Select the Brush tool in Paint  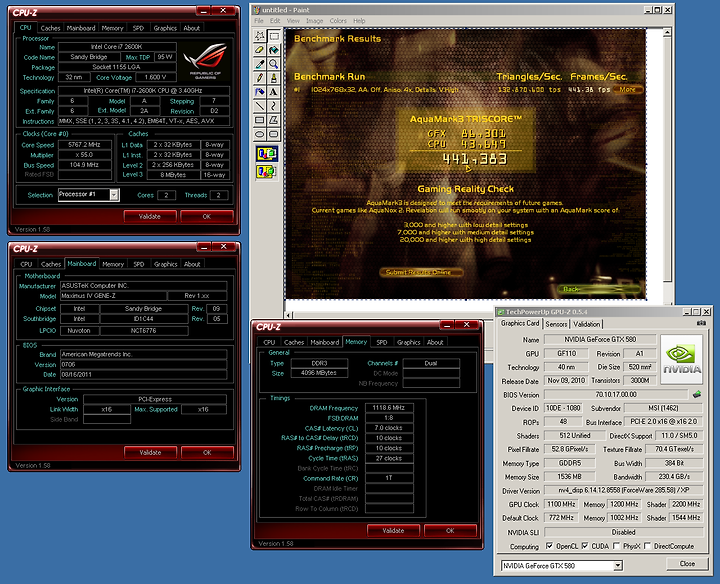tap(274, 78)
